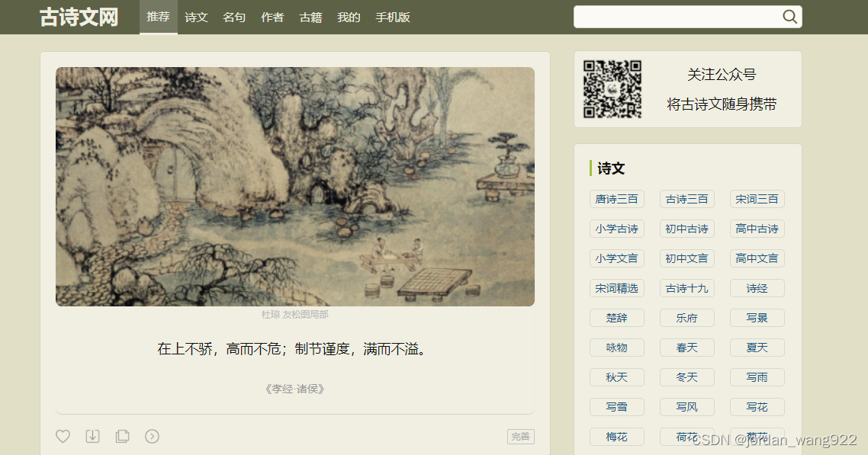This screenshot has height=455, width=868.
Task: Click the circled arrow play icon
Action: (153, 436)
